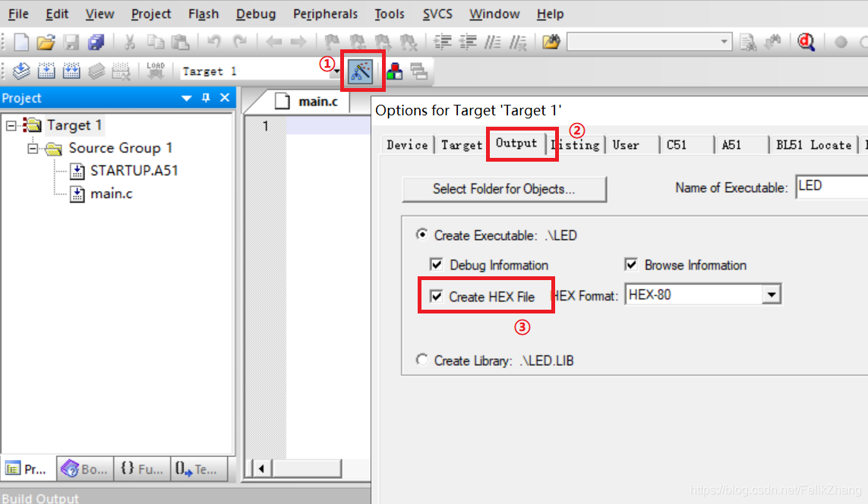The width and height of the screenshot is (868, 504).
Task: Select main.c in project tree
Action: click(x=112, y=194)
